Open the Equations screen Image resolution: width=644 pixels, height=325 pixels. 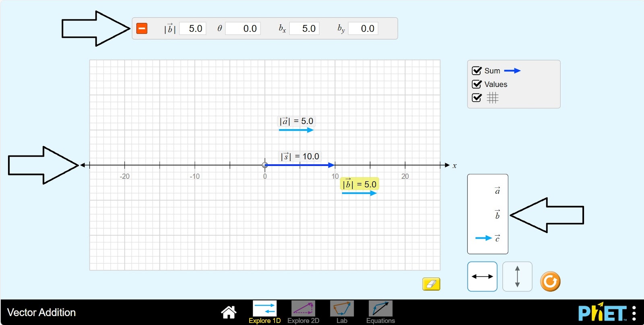pos(380,309)
